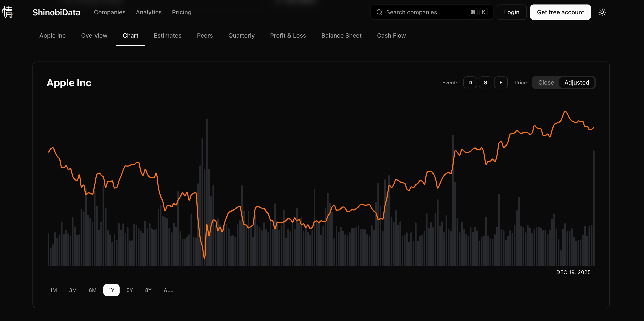Click the ShinobiData kanji logo icon

(7, 12)
